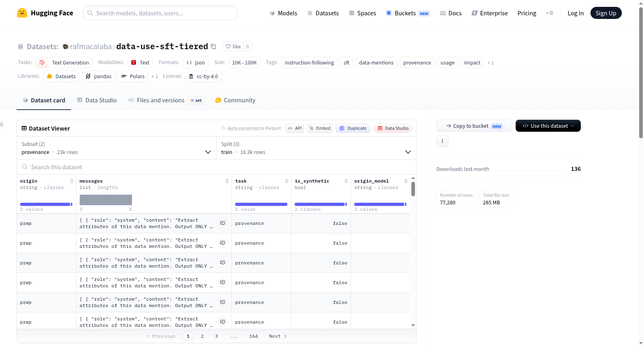Click the cc-by-4.0 license tag
Image resolution: width=644 pixels, height=347 pixels.
pyautogui.click(x=204, y=76)
